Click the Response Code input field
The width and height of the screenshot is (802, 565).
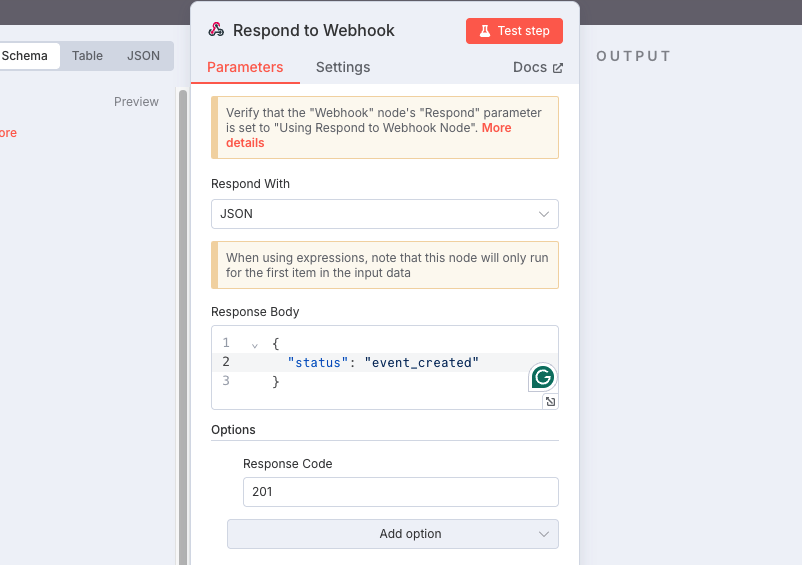(x=400, y=492)
